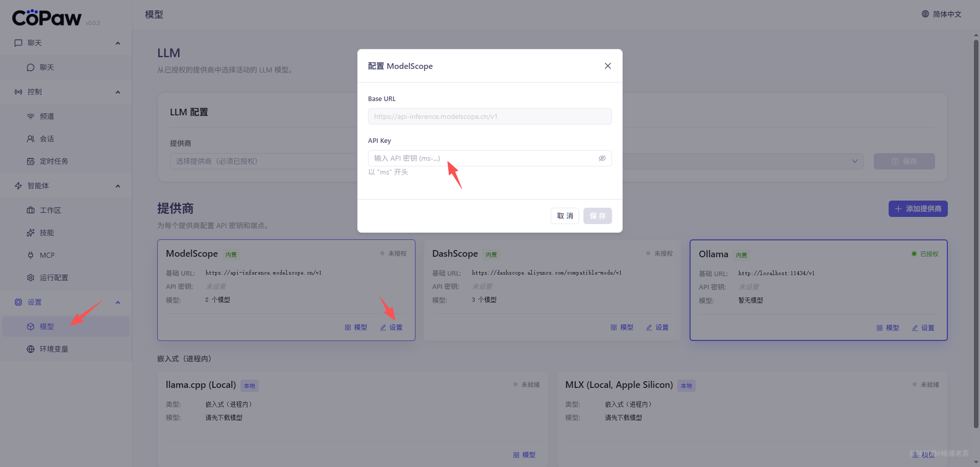The image size is (980, 467).
Task: Open 聊天 page in sidebar
Action: tap(66, 67)
